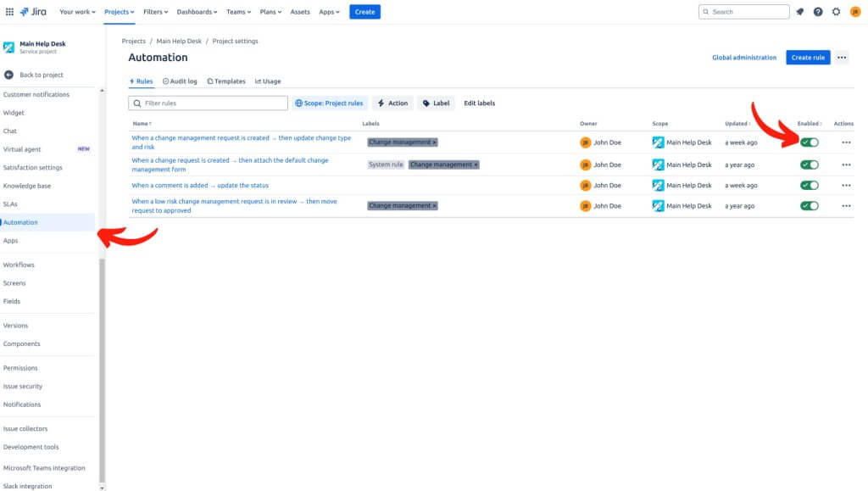The image size is (868, 491).
Task: Click the Filter rules search field
Action: coord(208,103)
